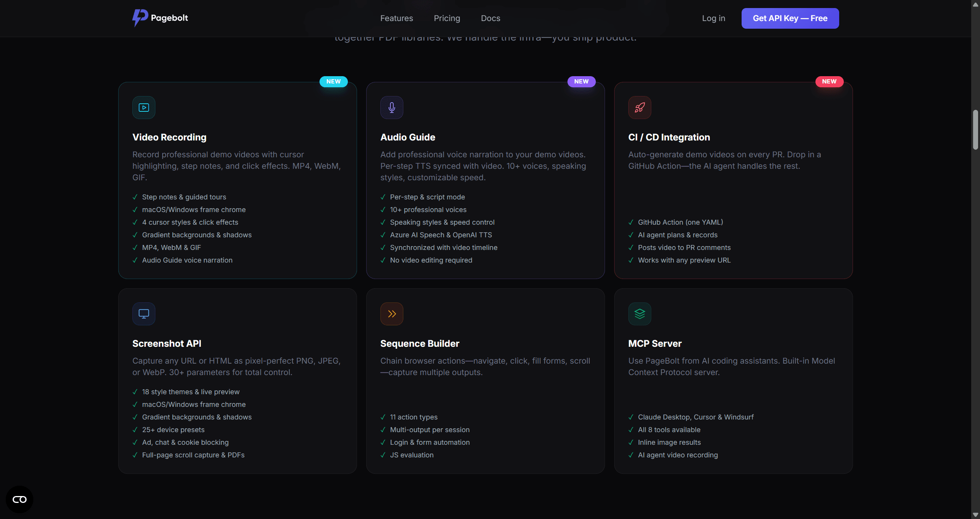The width and height of the screenshot is (980, 519).
Task: Select the Video Recording play icon
Action: click(143, 107)
